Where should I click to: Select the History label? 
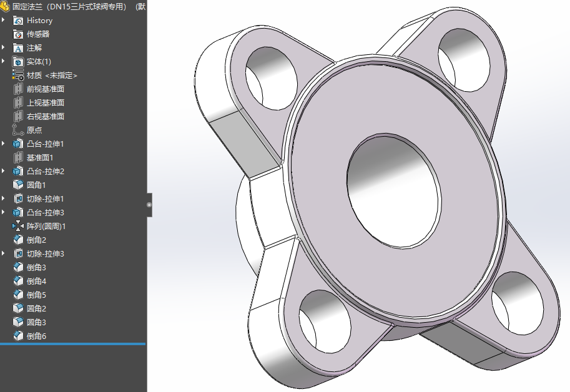click(39, 21)
